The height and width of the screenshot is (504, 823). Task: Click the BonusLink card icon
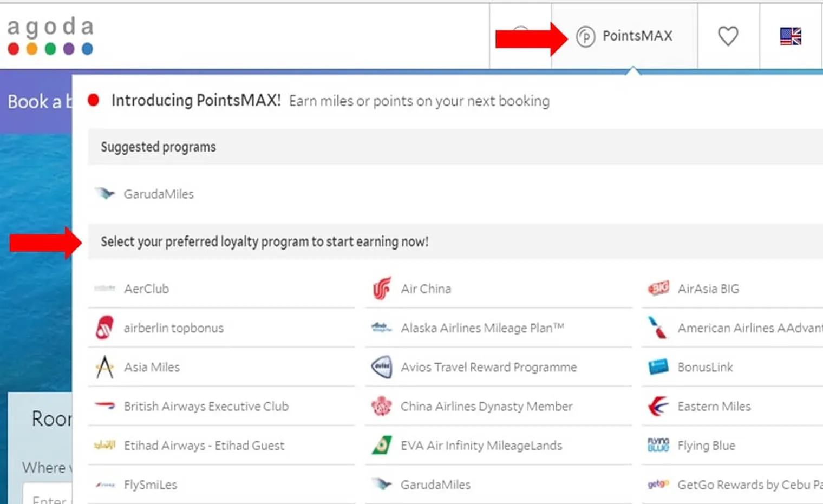click(658, 366)
